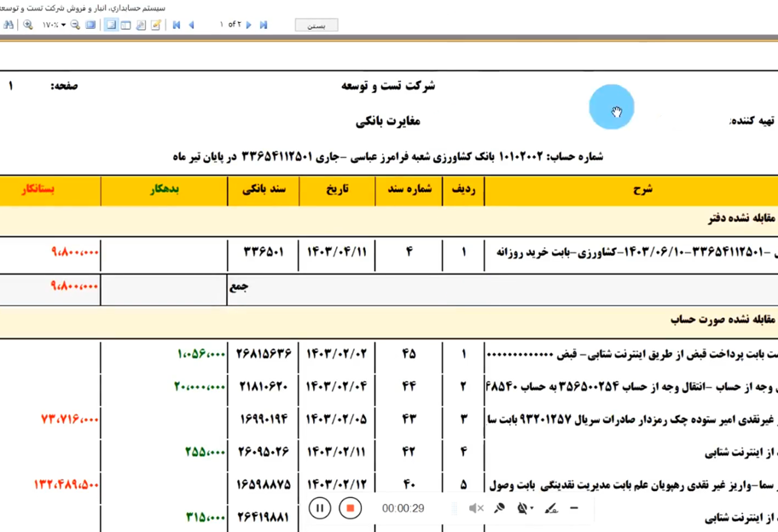Minimize the recording toolbar
The height and width of the screenshot is (532, 778).
point(574,508)
